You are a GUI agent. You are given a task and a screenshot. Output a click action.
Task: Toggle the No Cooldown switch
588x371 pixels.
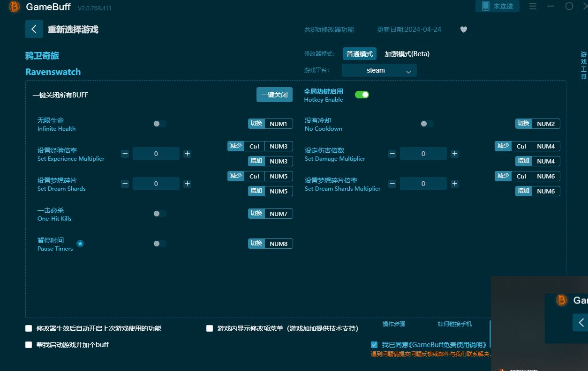point(427,124)
